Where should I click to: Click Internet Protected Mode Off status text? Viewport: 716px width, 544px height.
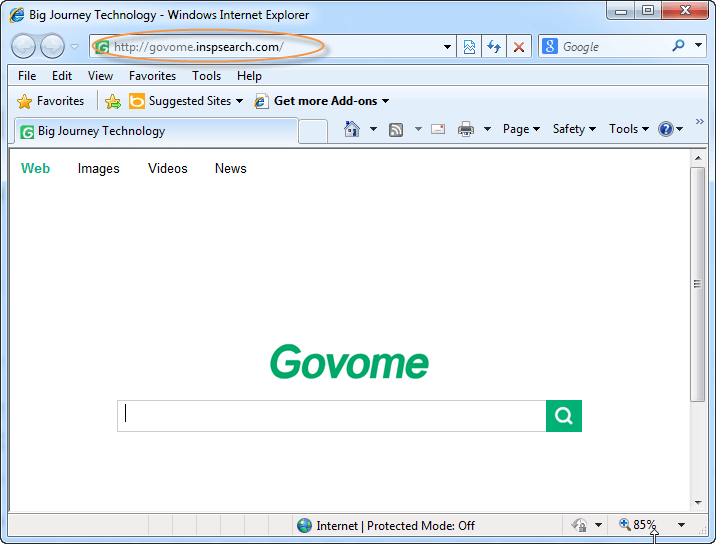395,526
